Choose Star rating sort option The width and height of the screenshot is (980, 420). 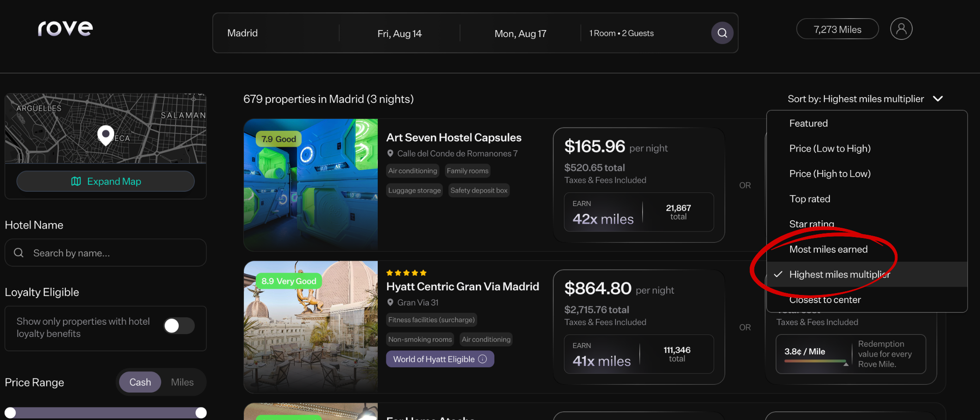point(866,224)
